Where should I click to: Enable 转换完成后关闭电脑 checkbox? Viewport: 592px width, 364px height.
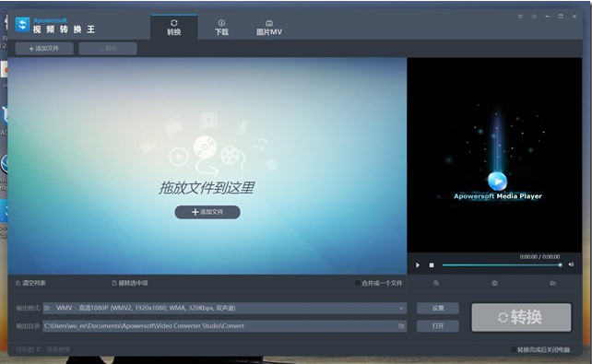(514, 349)
